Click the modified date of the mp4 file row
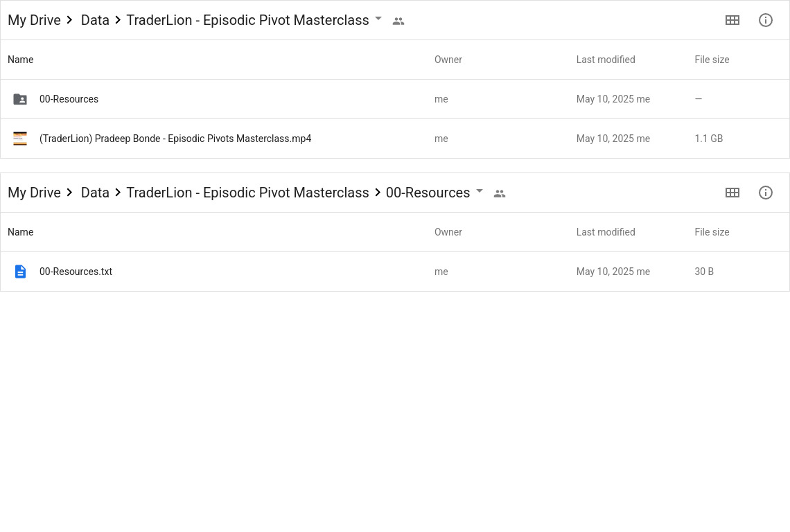790x532 pixels. click(613, 139)
